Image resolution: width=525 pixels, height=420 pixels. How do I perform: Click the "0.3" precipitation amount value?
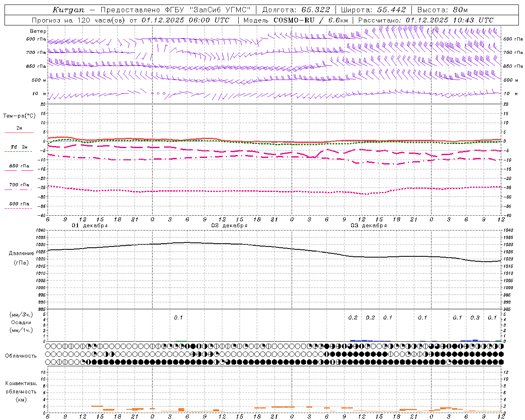click(475, 318)
